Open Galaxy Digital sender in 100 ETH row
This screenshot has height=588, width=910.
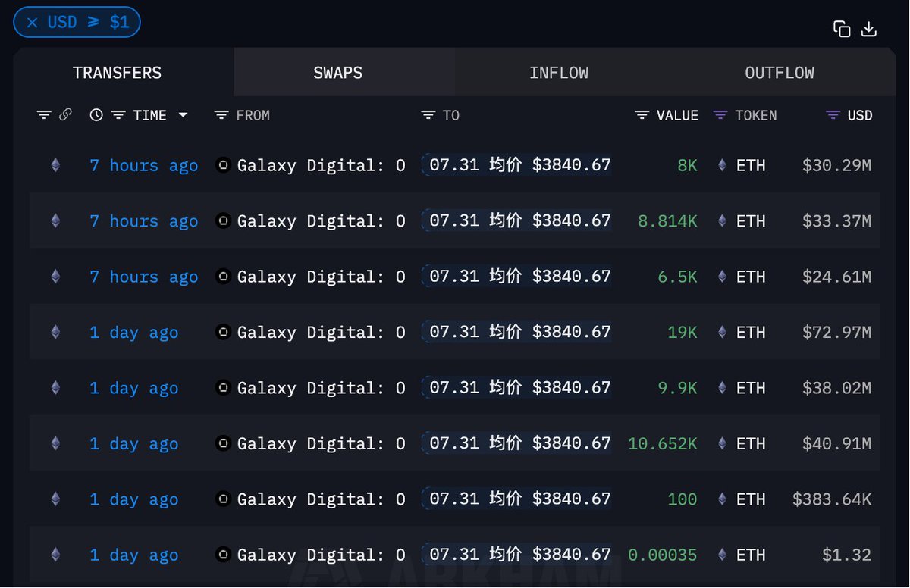pos(321,499)
